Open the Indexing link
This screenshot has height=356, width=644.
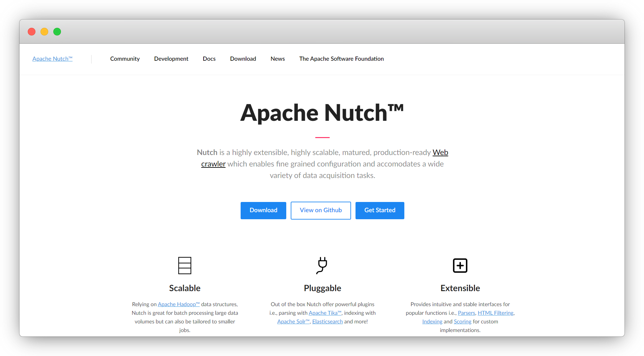[x=432, y=321]
